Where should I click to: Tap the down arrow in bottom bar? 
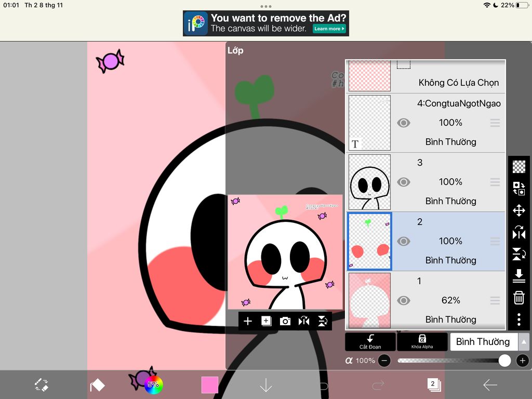[265, 385]
